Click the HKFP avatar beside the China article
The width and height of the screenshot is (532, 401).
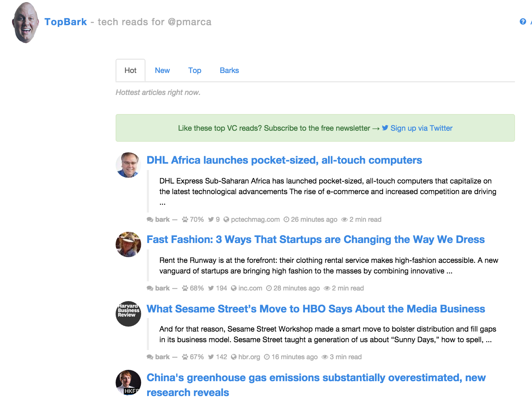(128, 383)
